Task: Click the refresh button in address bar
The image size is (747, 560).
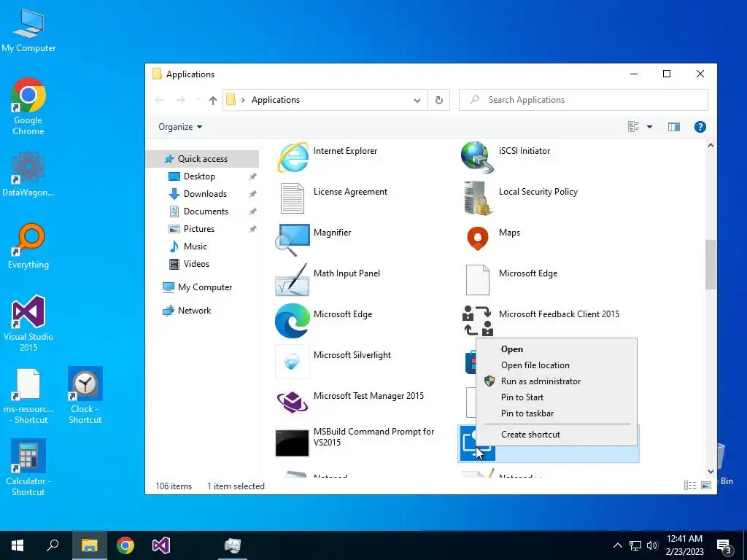Action: [x=438, y=100]
